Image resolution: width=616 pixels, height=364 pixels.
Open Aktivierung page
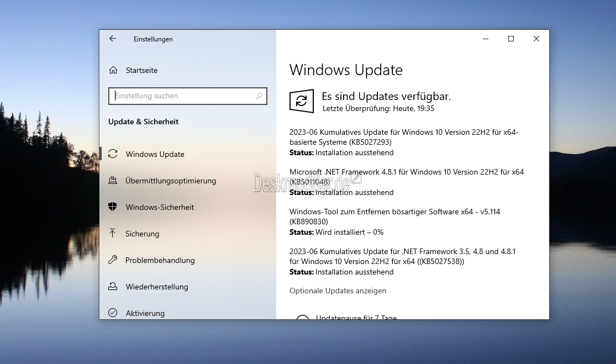145,313
